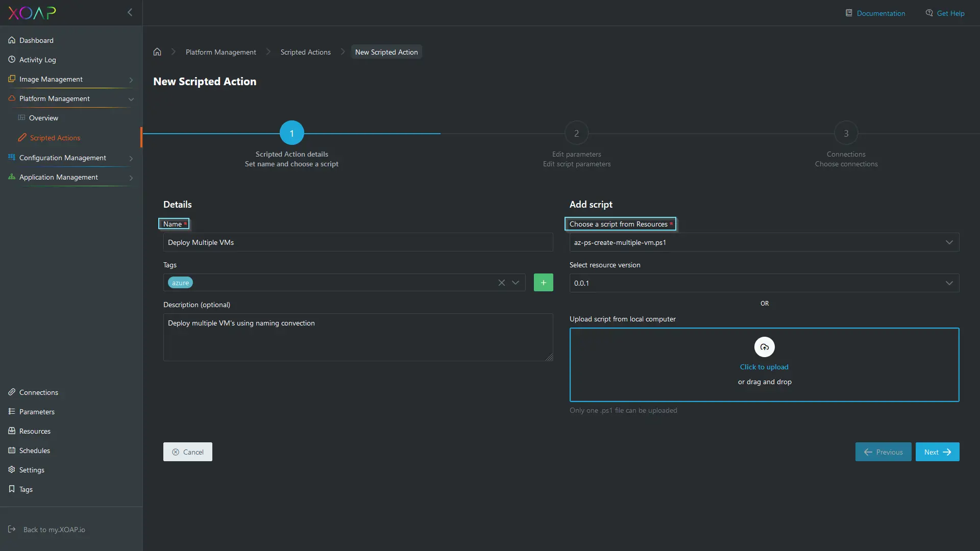Image resolution: width=980 pixels, height=551 pixels.
Task: Open Settings in the sidebar
Action: pos(32,470)
